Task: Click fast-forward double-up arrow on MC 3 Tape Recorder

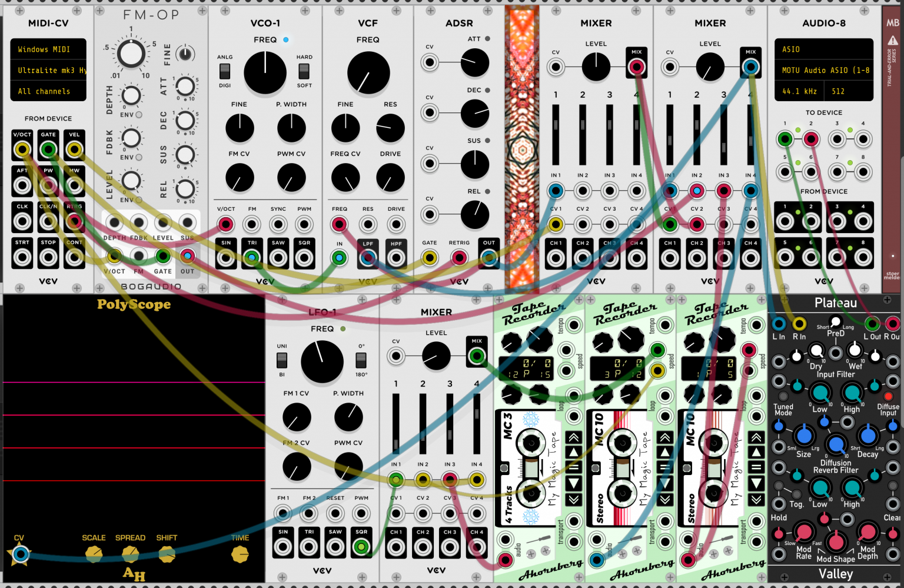Action: tap(574, 437)
